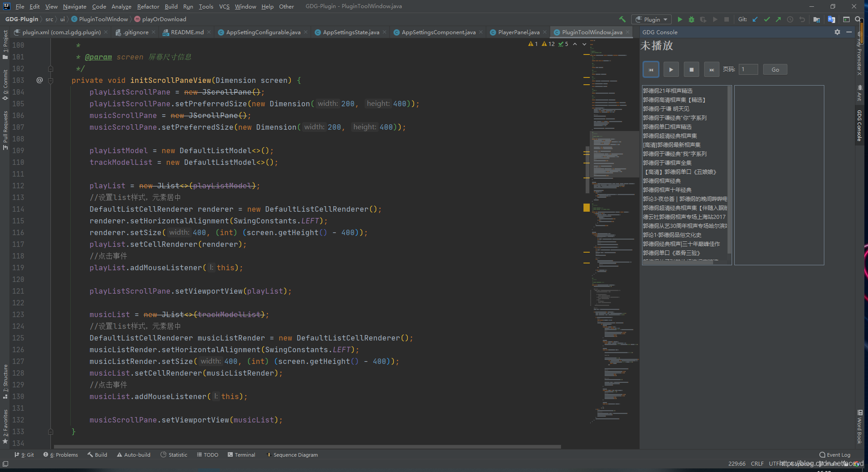Toggle GDG Console side stripe button
868x472 pixels.
[859, 125]
